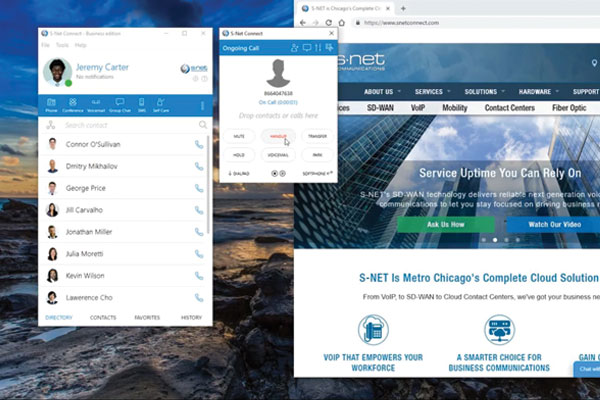The height and width of the screenshot is (400, 600).
Task: Click the green Ask Us How button
Action: click(x=446, y=224)
